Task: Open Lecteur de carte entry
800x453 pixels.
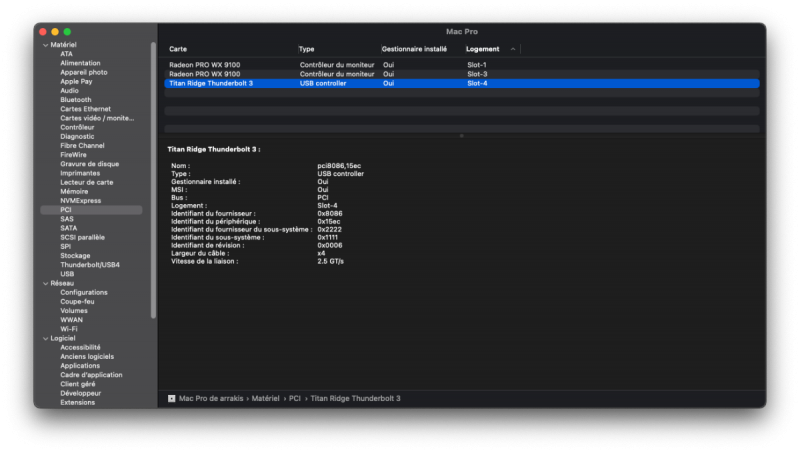Action: pyautogui.click(x=87, y=183)
